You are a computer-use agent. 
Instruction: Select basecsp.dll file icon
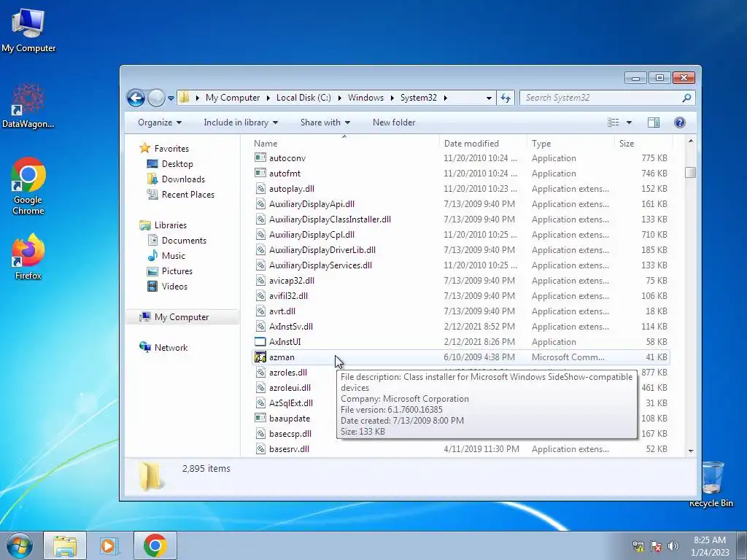point(260,433)
